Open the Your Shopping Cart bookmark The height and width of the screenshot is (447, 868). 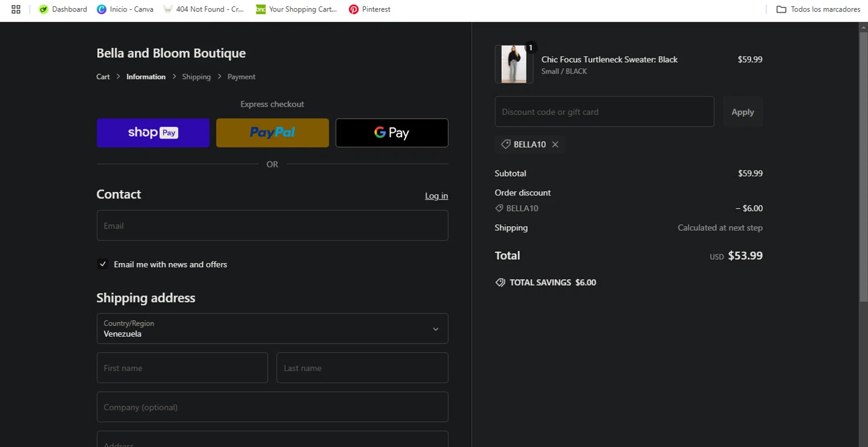coord(296,9)
